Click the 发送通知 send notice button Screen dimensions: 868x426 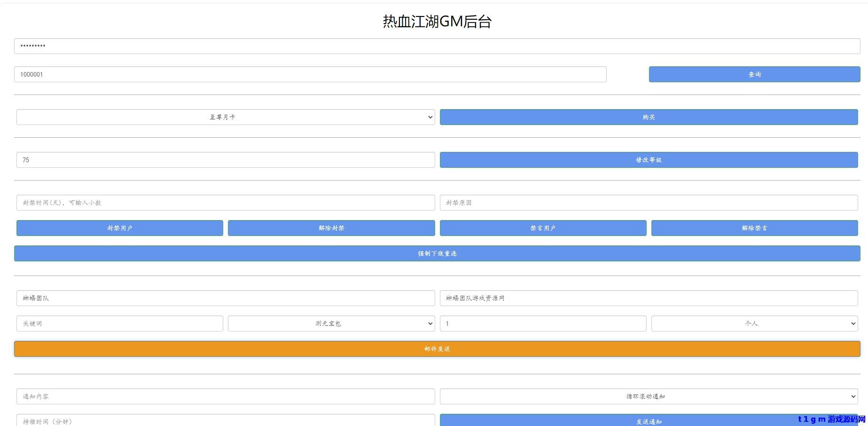tap(649, 421)
